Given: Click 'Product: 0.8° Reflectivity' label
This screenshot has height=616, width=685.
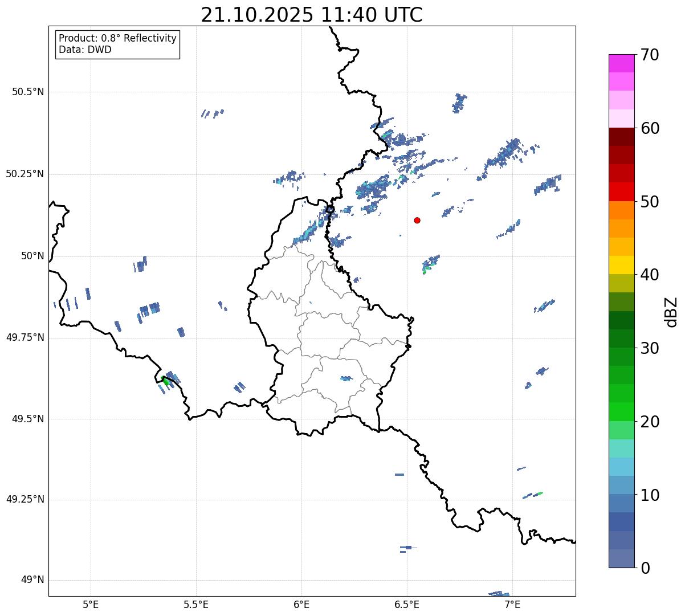Looking at the screenshot, I should click(118, 38).
